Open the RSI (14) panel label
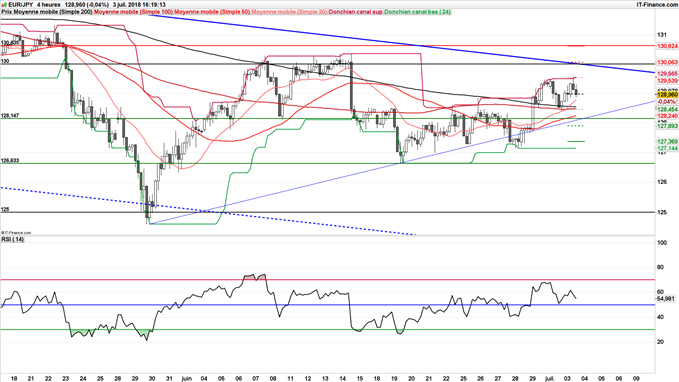 13,240
